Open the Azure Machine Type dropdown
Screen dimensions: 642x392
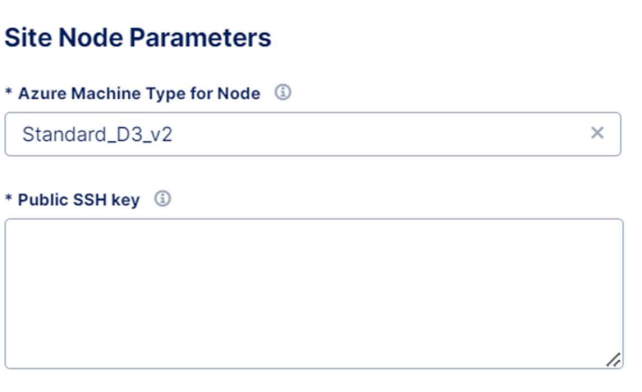click(313, 134)
